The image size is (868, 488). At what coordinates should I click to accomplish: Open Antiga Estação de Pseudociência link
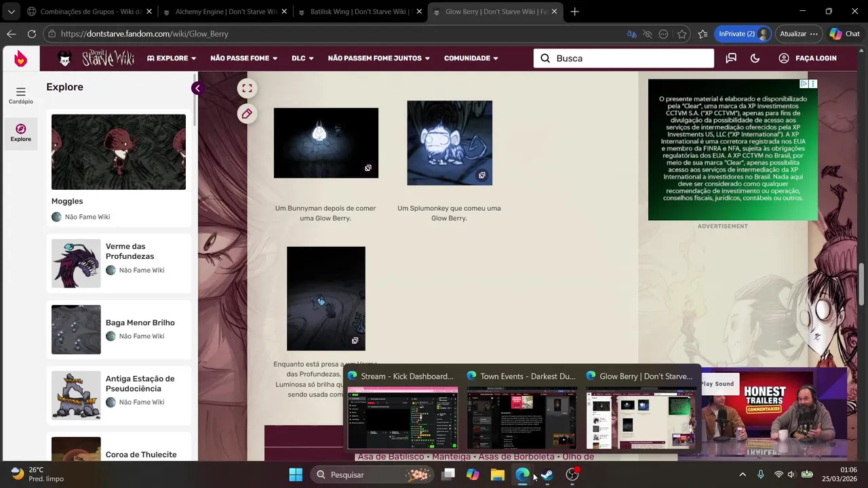coord(140,384)
